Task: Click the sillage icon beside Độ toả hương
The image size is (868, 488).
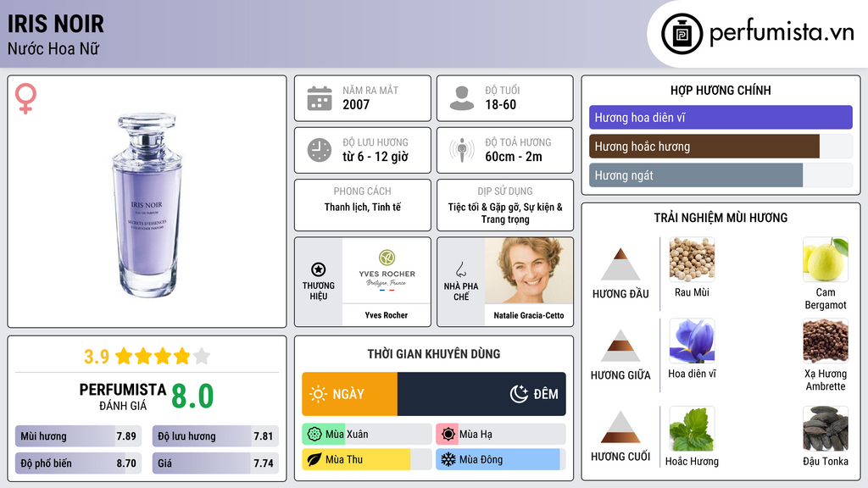Action: tap(462, 150)
